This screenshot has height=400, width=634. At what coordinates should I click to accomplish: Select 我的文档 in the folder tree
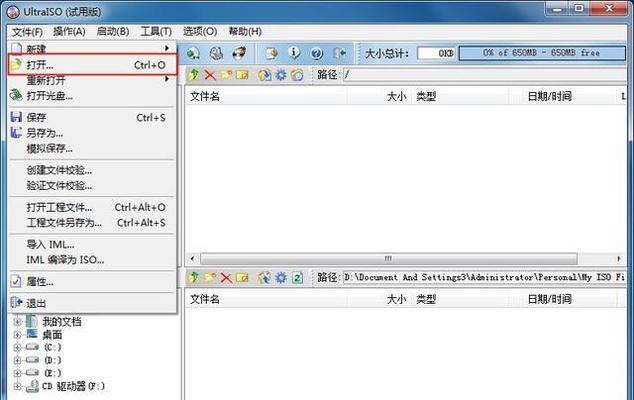pos(62,322)
